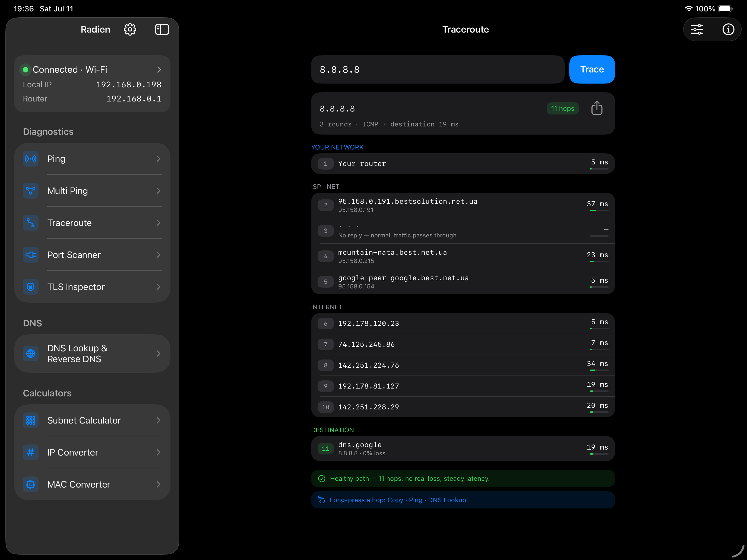
Task: Select Port Scanner in the sidebar
Action: coord(92,255)
